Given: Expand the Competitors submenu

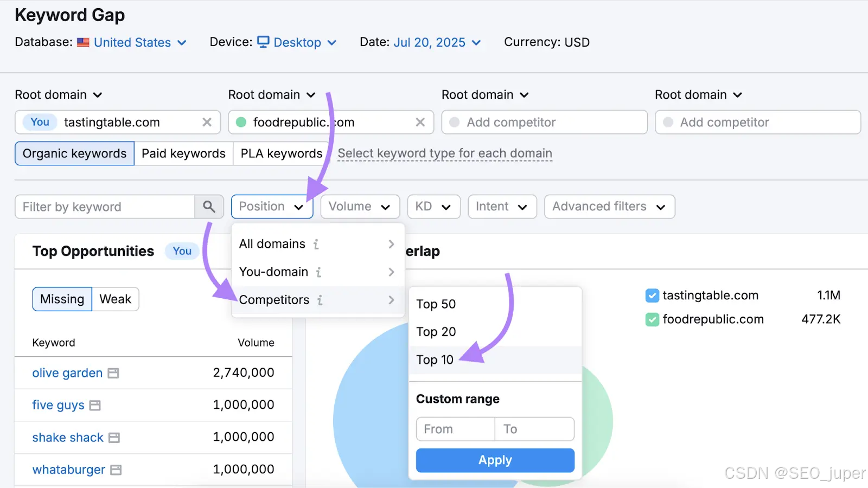Looking at the screenshot, I should tap(318, 300).
